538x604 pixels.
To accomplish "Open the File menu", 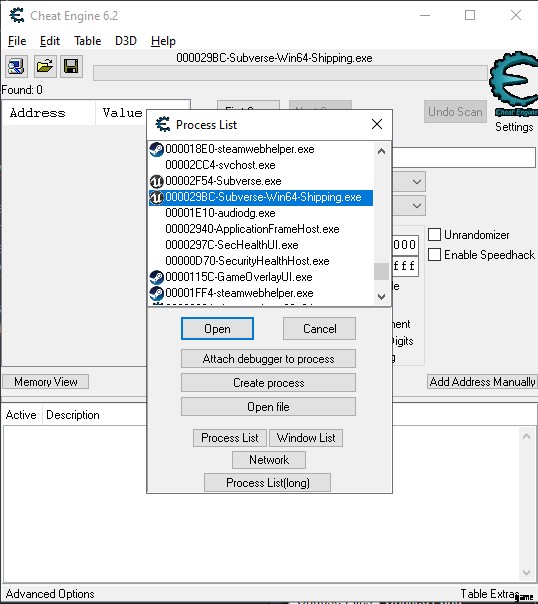I will tap(17, 41).
